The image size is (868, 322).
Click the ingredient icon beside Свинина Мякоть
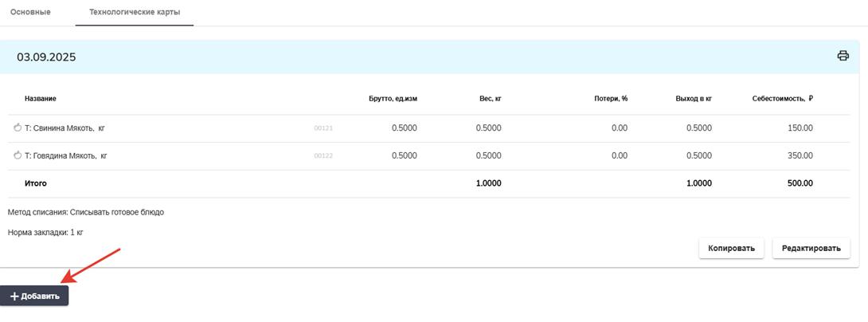(18, 128)
